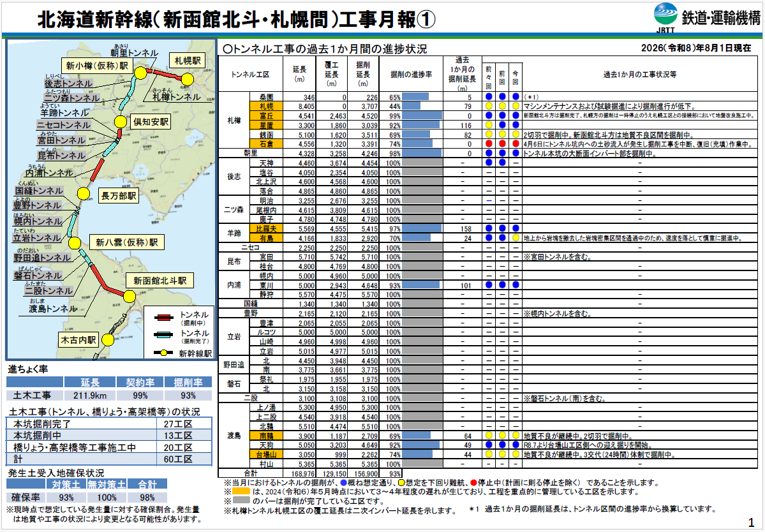Click the 札樽トンネル map label

pyautogui.click(x=175, y=97)
